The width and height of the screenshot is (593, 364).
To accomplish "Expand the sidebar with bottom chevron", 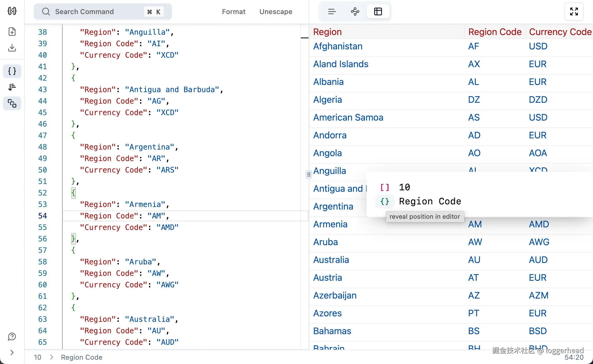I will pos(12,353).
